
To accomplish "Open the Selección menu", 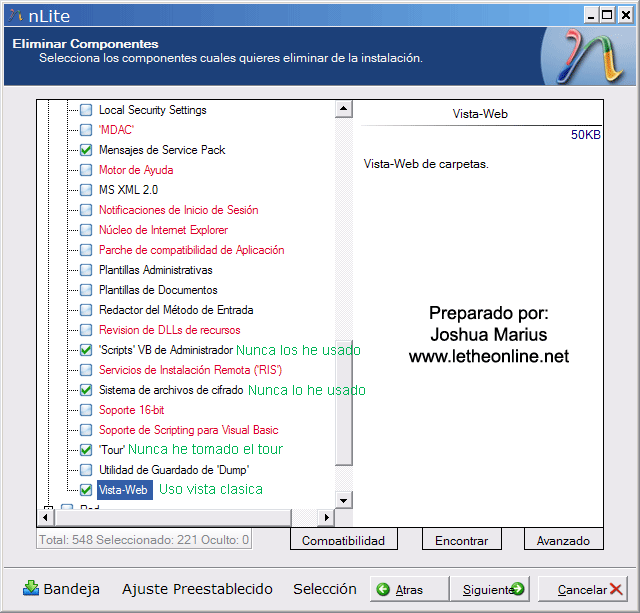I will (325, 589).
